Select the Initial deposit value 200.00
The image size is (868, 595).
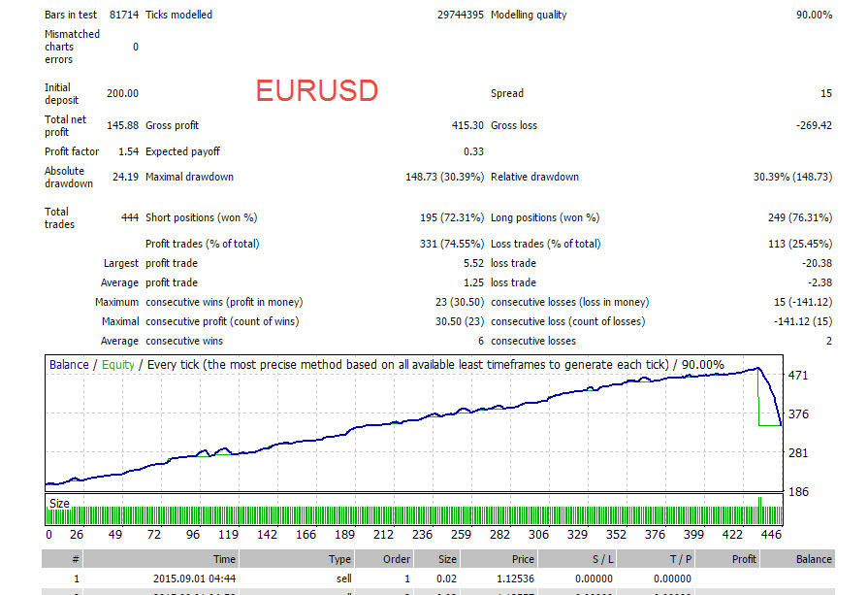[122, 93]
